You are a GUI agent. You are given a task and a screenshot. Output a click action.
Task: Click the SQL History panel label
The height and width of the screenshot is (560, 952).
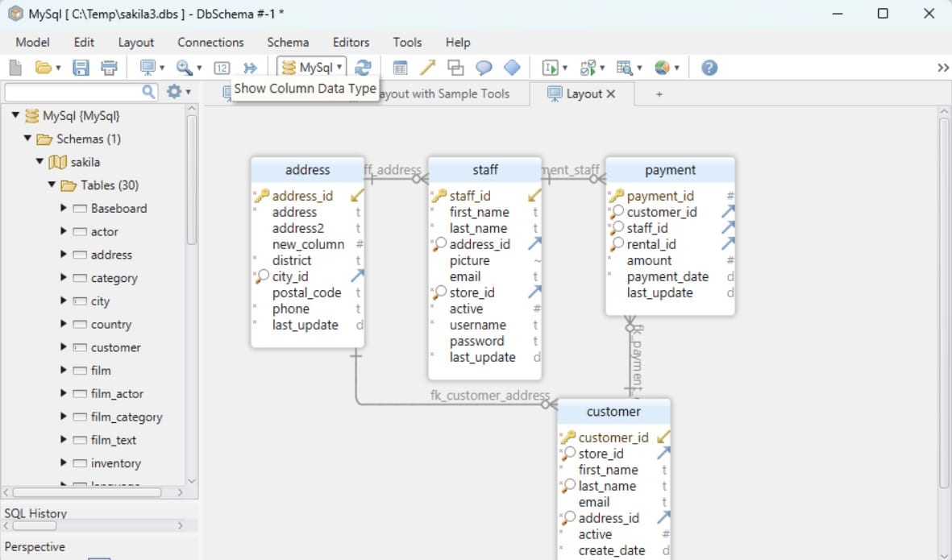click(35, 512)
